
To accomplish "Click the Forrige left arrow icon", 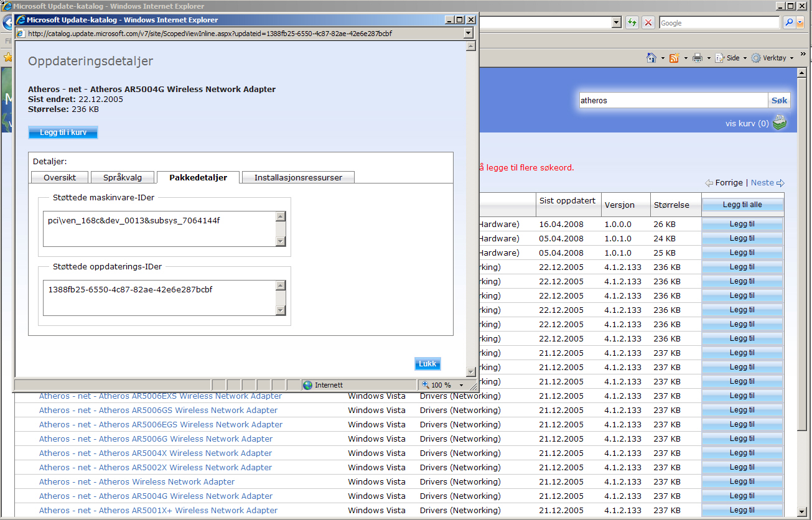I will [709, 183].
